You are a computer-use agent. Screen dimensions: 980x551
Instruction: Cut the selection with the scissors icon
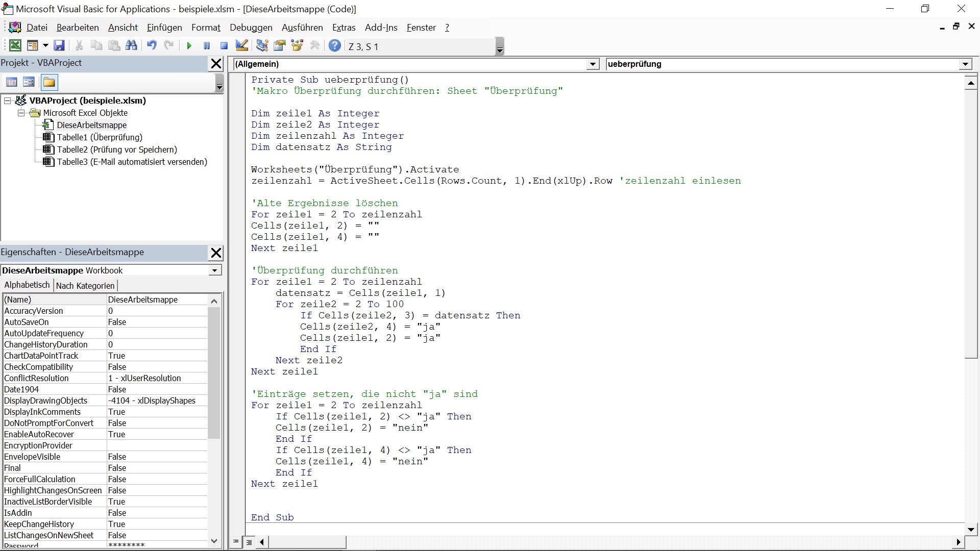coord(79,46)
